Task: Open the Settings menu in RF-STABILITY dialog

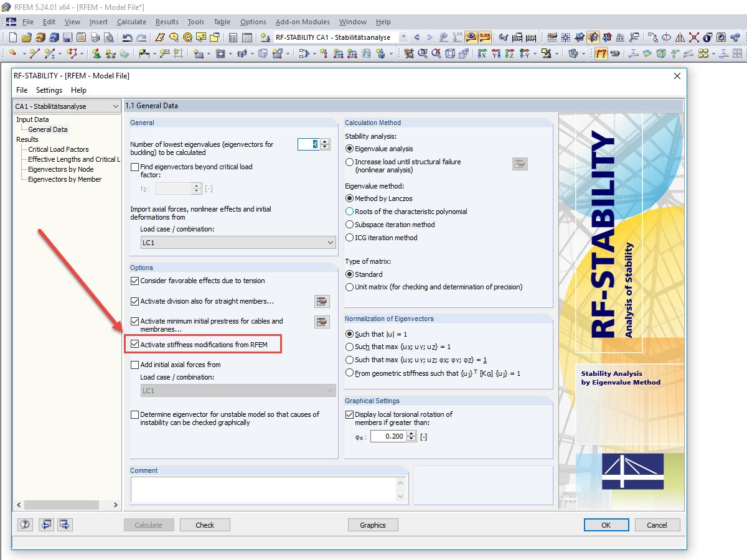Action: 49,90
